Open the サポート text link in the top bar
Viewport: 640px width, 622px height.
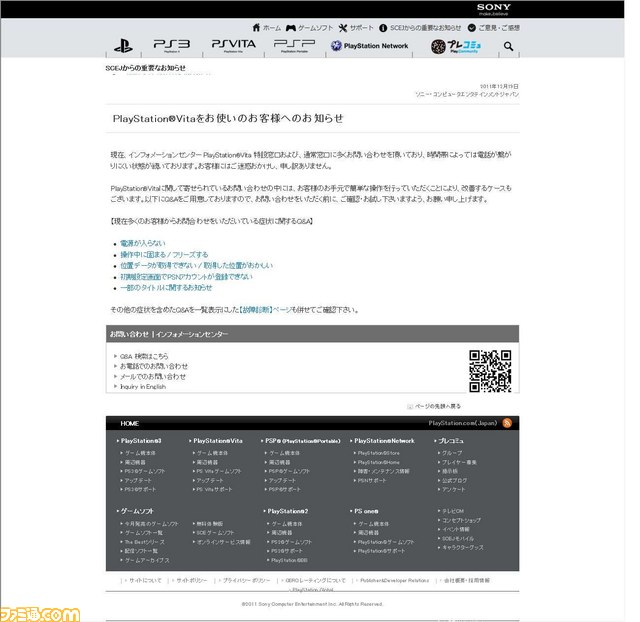[361, 28]
